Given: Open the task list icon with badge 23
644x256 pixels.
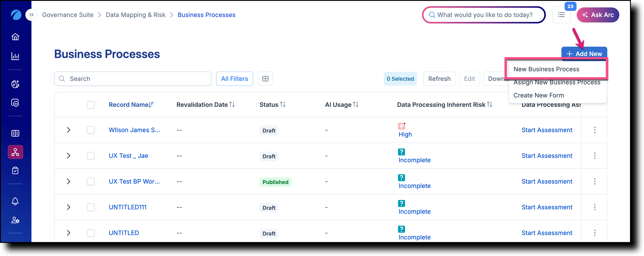Looking at the screenshot, I should point(561,15).
